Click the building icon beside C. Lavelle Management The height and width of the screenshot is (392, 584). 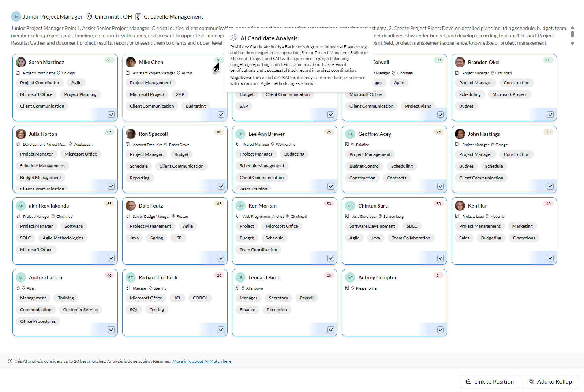tap(138, 17)
